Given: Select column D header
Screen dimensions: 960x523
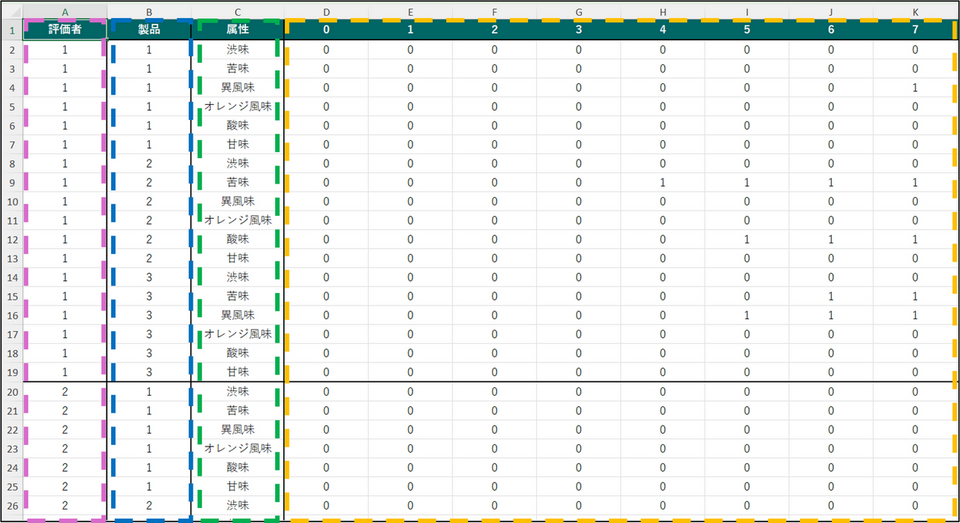Looking at the screenshot, I should [x=326, y=12].
